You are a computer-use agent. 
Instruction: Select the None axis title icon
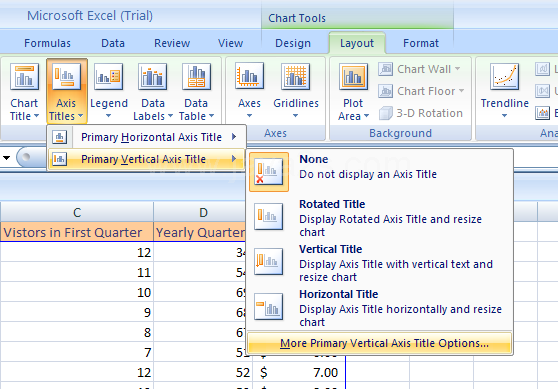[x=269, y=172]
